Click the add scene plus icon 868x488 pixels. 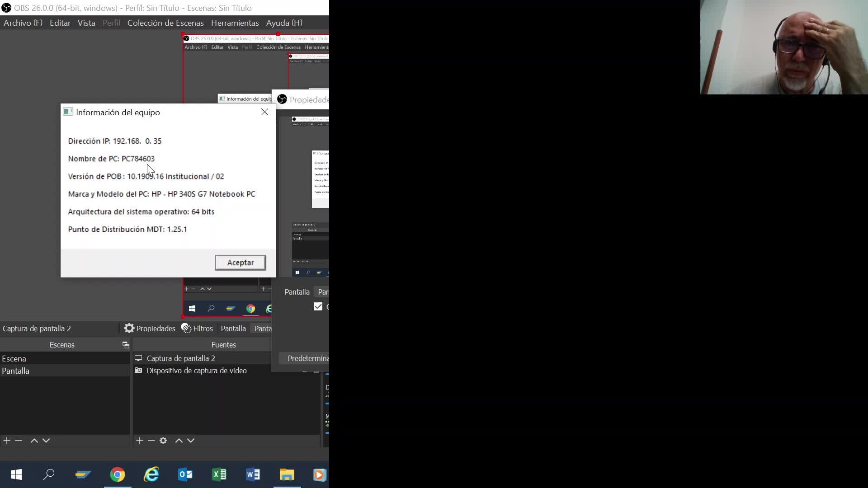click(x=7, y=441)
